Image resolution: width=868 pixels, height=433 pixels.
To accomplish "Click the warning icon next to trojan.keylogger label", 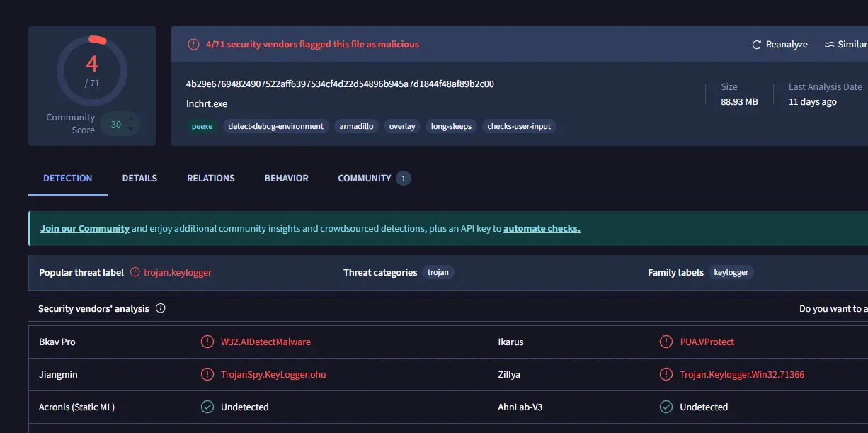I will (136, 272).
